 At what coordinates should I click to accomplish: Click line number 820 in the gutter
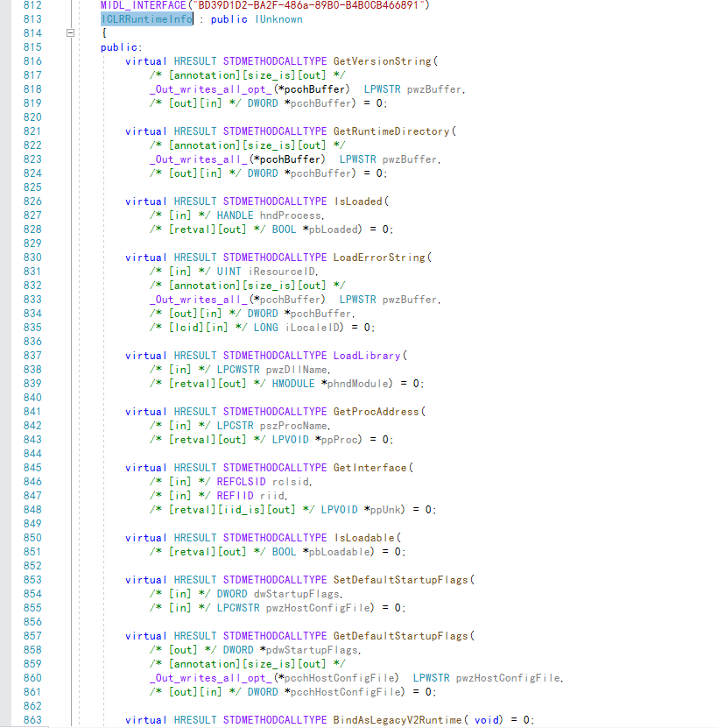(x=32, y=117)
